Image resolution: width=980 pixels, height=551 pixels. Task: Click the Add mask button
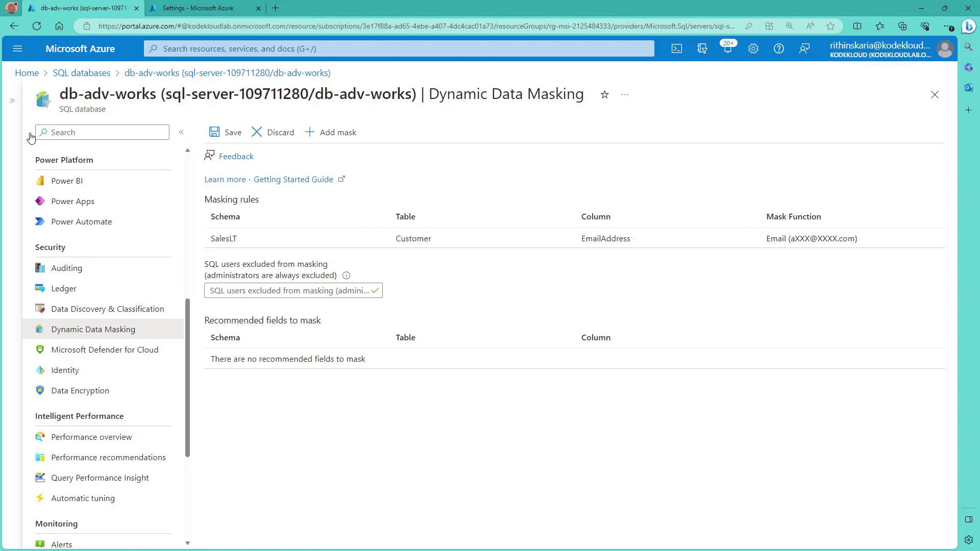click(331, 132)
